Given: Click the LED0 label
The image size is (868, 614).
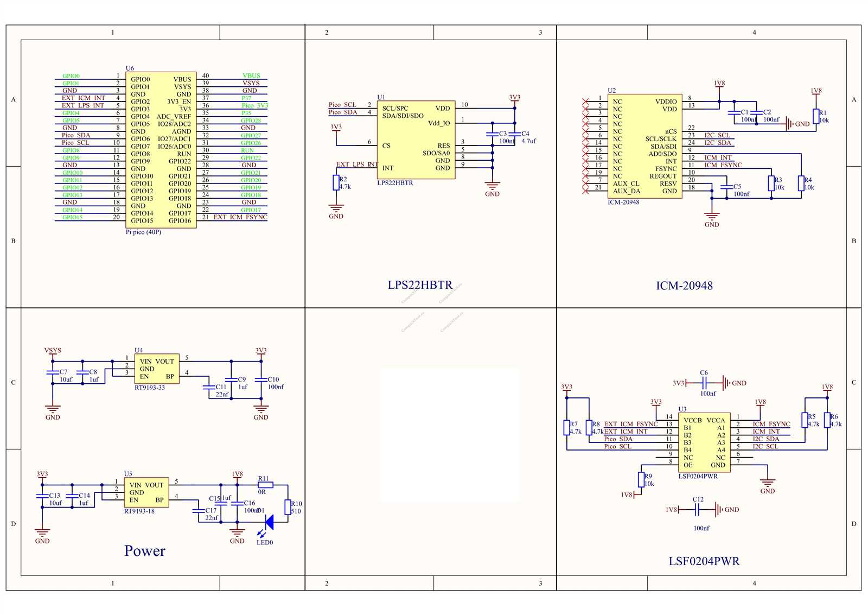Looking at the screenshot, I should click(265, 543).
